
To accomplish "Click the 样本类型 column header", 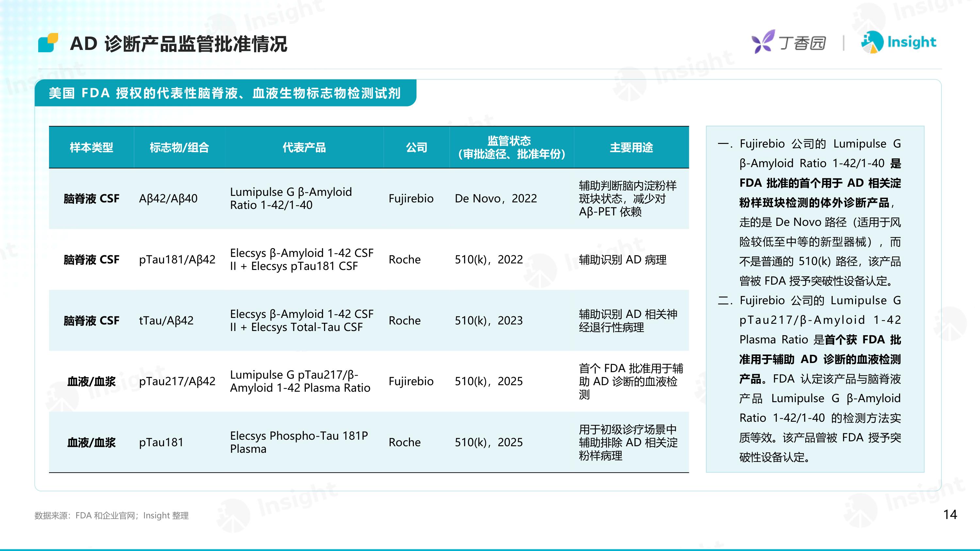I will pos(91,147).
